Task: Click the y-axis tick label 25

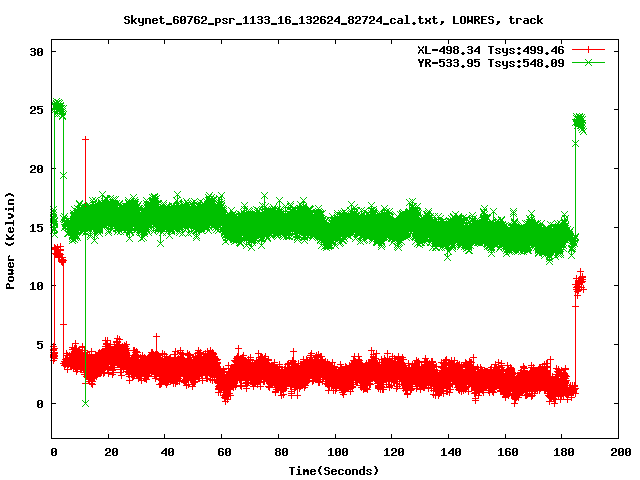Action: pos(36,110)
